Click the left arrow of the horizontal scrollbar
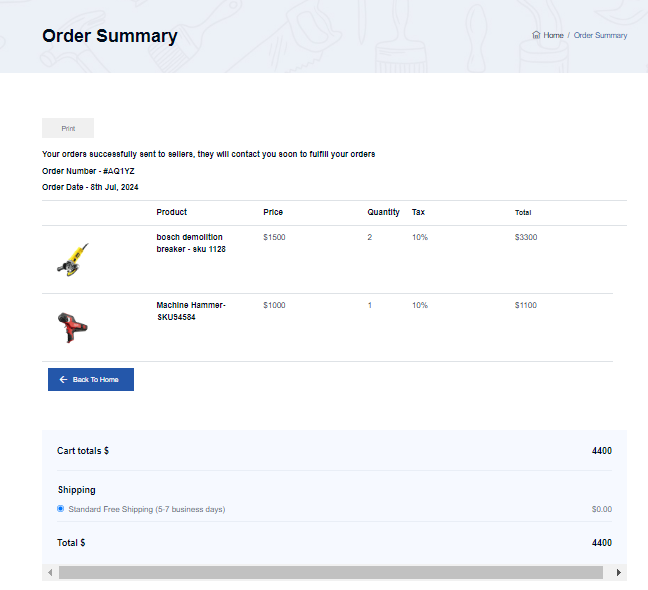The width and height of the screenshot is (648, 590). coord(50,572)
